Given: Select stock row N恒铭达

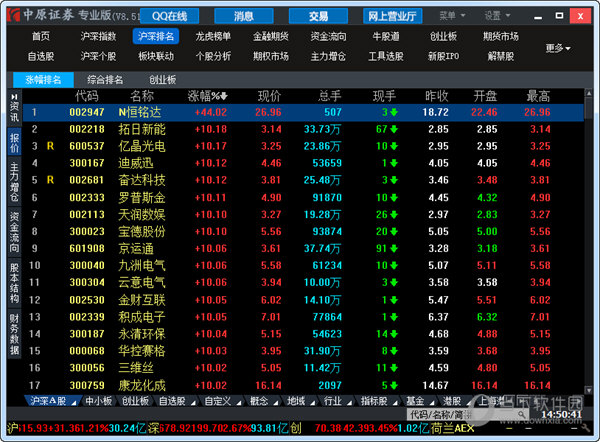Looking at the screenshot, I should pyautogui.click(x=303, y=112).
